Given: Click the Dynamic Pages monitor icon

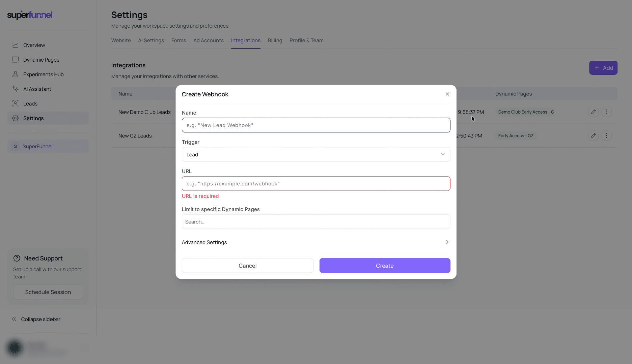Looking at the screenshot, I should 15,60.
